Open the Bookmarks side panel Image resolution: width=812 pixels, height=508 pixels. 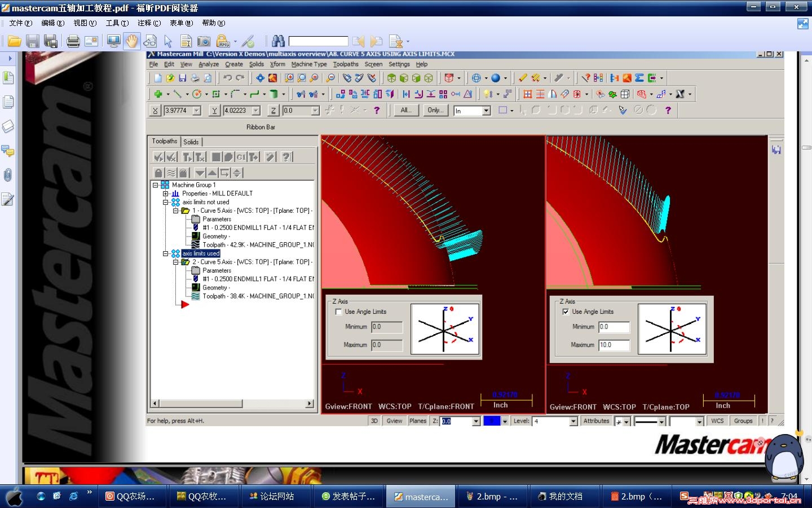(x=8, y=77)
